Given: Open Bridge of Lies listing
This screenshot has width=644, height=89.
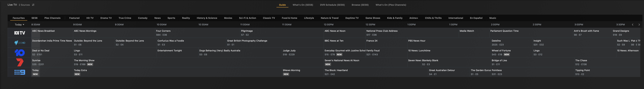Looking at the screenshot, I should pos(532,62).
